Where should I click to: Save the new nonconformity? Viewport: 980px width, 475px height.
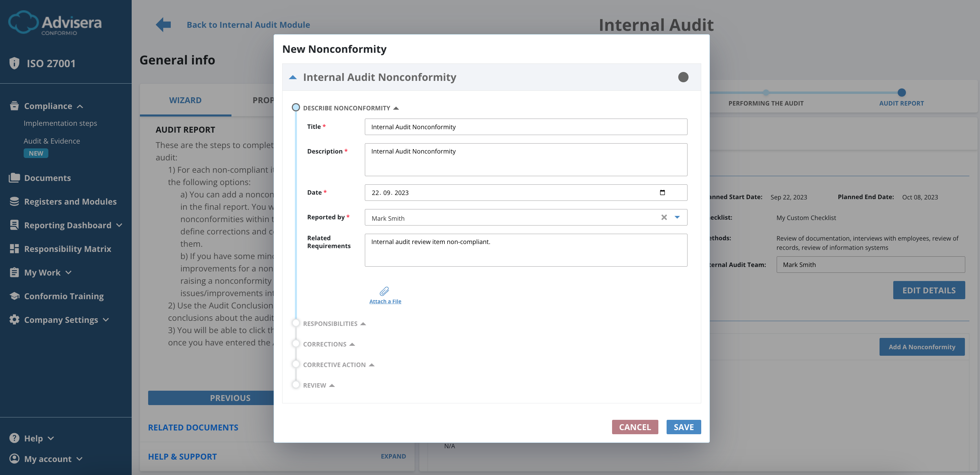pyautogui.click(x=683, y=427)
